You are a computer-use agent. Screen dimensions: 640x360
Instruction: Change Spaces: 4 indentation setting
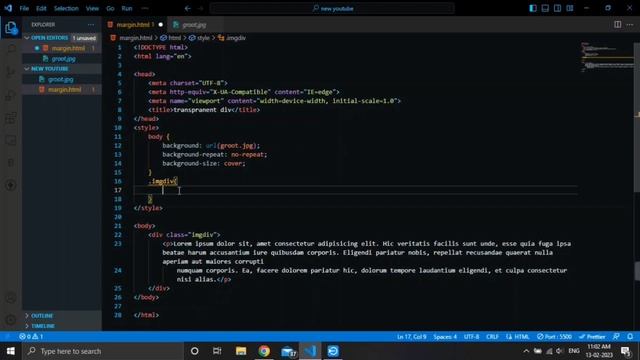pyautogui.click(x=445, y=337)
